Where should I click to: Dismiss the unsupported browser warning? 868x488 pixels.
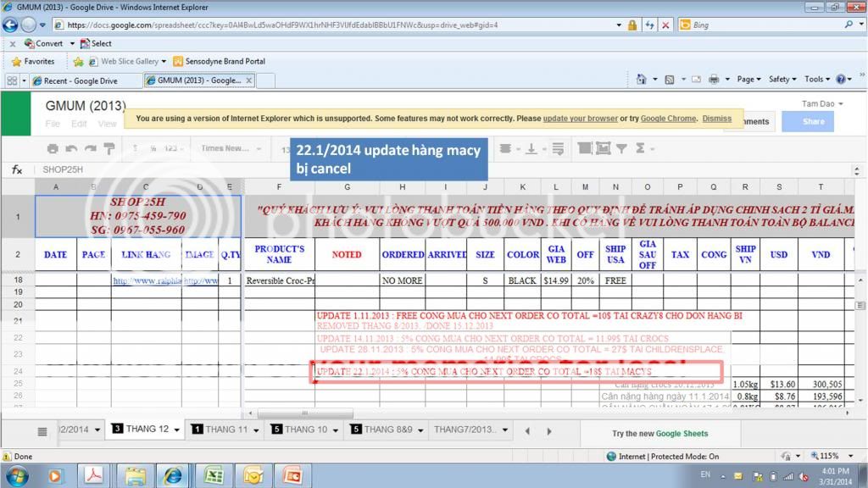coord(716,119)
